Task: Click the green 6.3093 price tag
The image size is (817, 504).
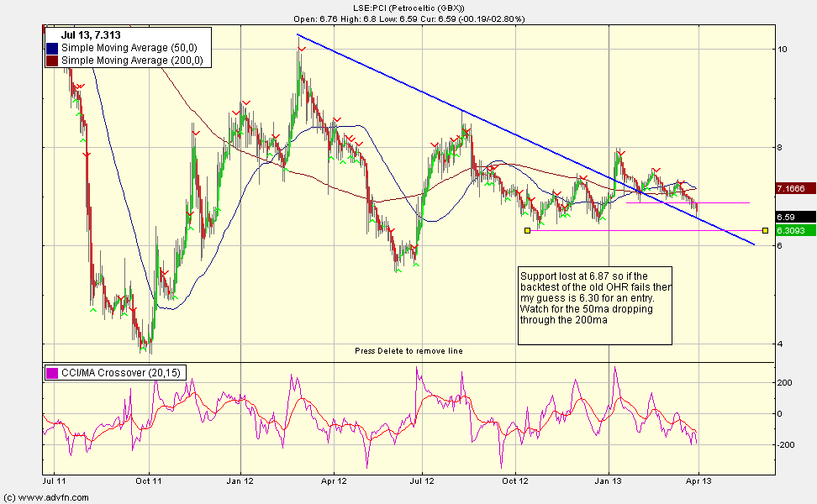Action: [794, 230]
